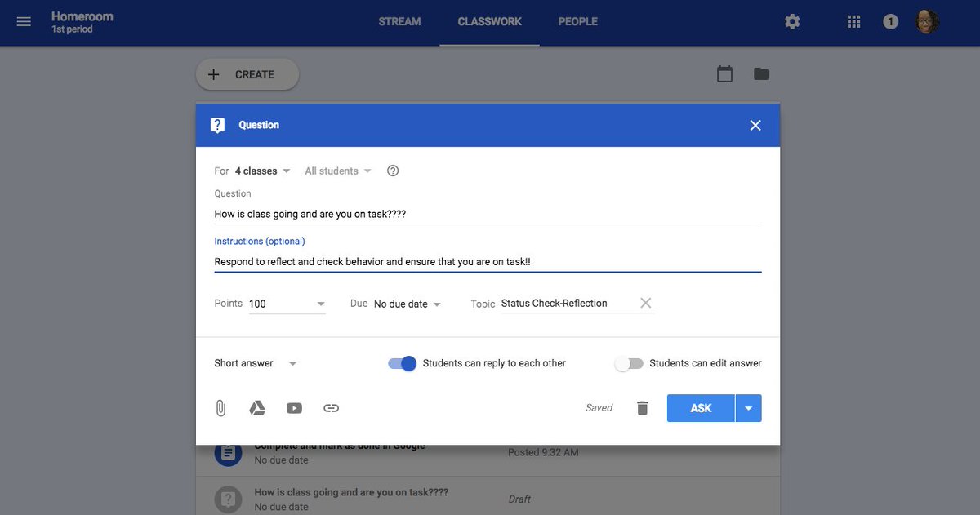Insert a YouTube video
Screen dimensions: 980x515
pos(294,408)
